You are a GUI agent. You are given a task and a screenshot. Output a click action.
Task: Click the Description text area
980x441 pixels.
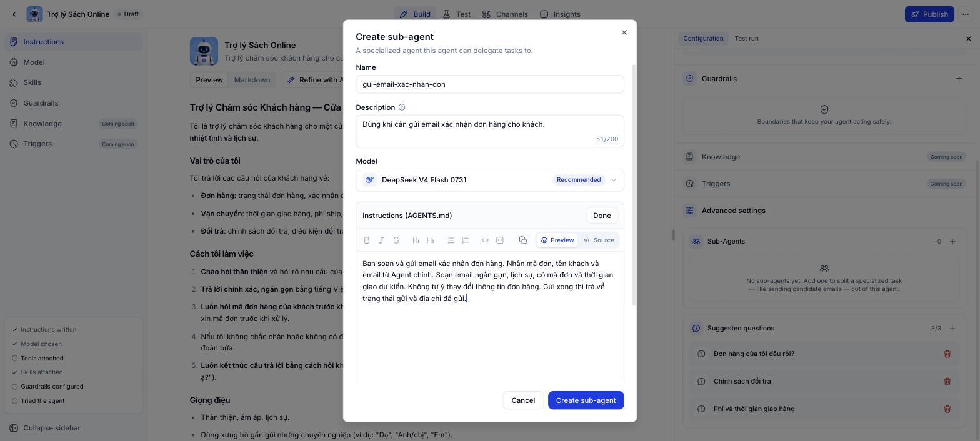[x=490, y=131]
